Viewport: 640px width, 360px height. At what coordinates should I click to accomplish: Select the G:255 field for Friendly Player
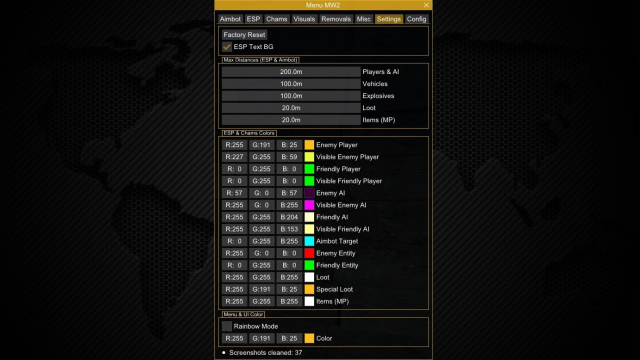click(x=262, y=169)
